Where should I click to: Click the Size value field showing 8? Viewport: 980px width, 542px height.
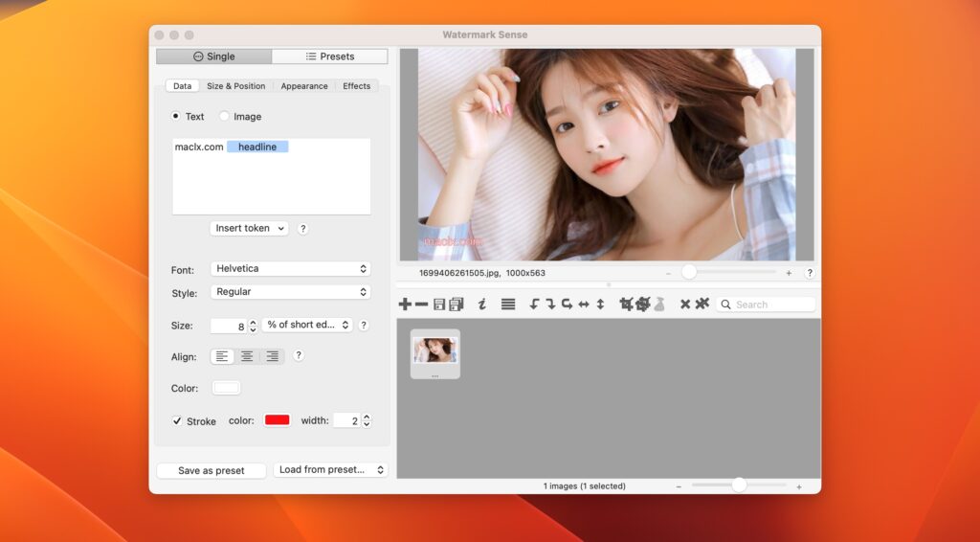229,326
